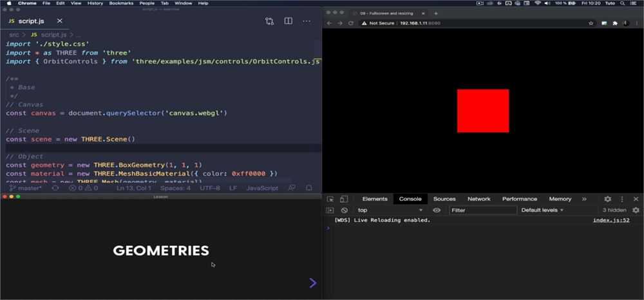The image size is (644, 300).
Task: Switch to the Sources tab
Action: click(444, 199)
